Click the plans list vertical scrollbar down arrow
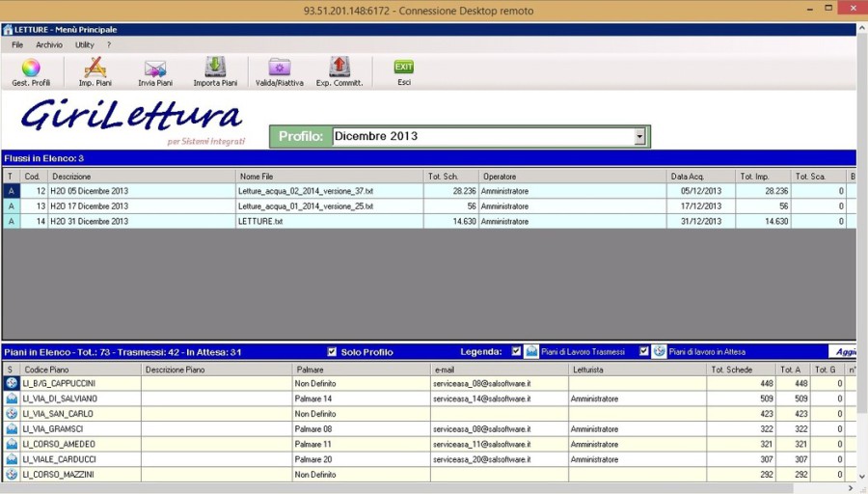 pyautogui.click(x=861, y=477)
